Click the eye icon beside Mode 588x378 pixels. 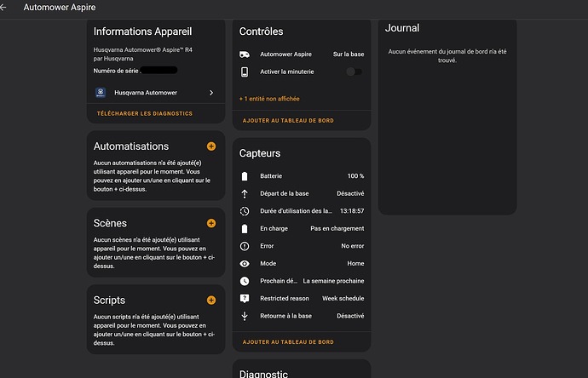(x=245, y=264)
